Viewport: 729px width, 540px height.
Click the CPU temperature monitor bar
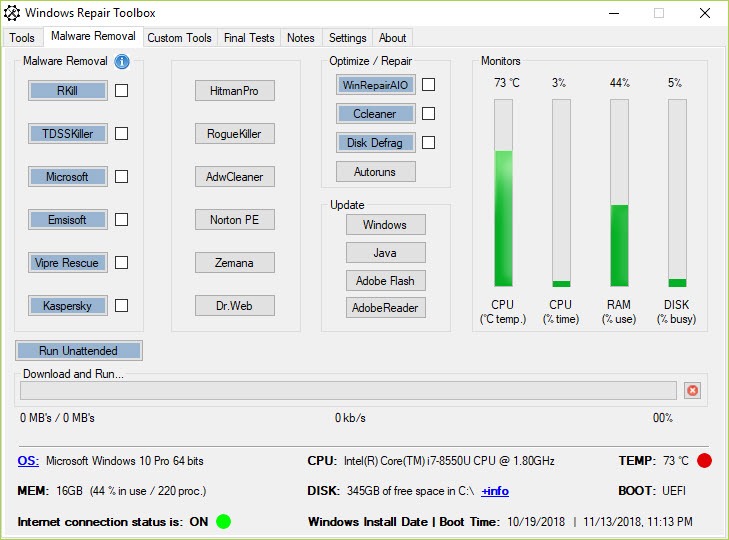point(503,193)
